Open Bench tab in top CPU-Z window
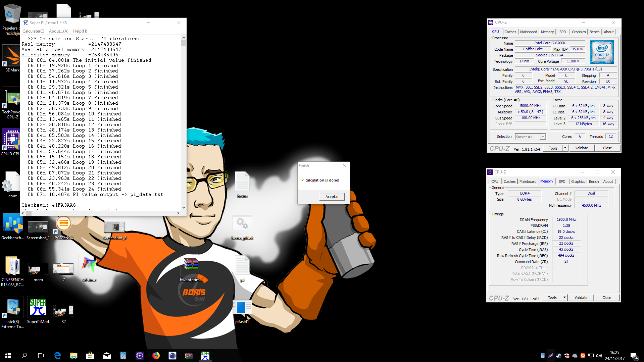This screenshot has height=362, width=644. [594, 32]
